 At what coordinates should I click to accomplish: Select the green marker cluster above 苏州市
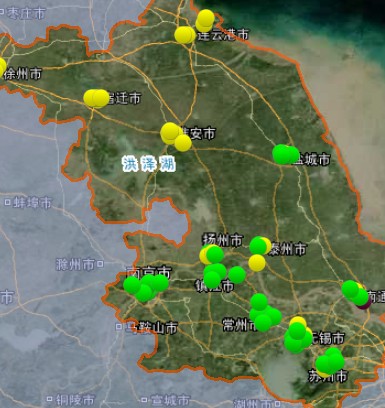tap(330, 362)
